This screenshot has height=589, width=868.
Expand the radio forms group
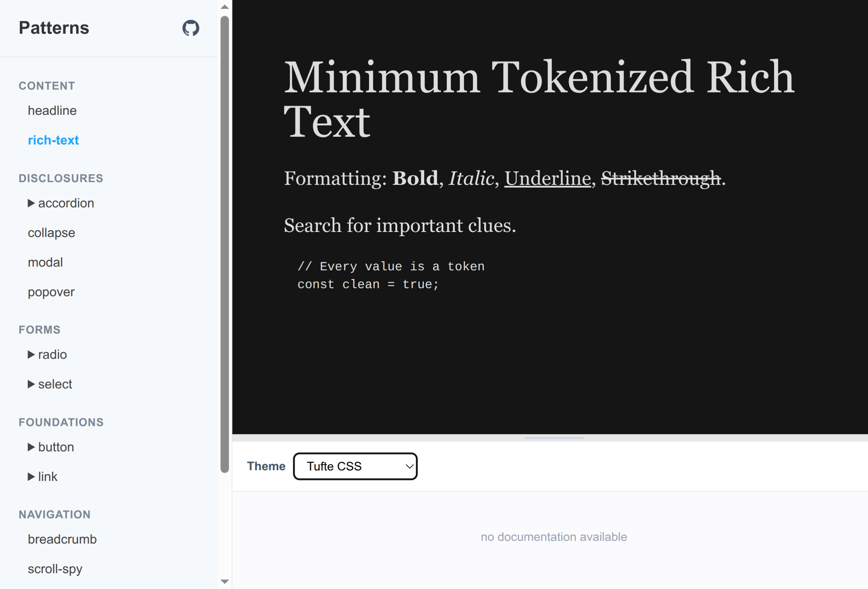pos(47,354)
